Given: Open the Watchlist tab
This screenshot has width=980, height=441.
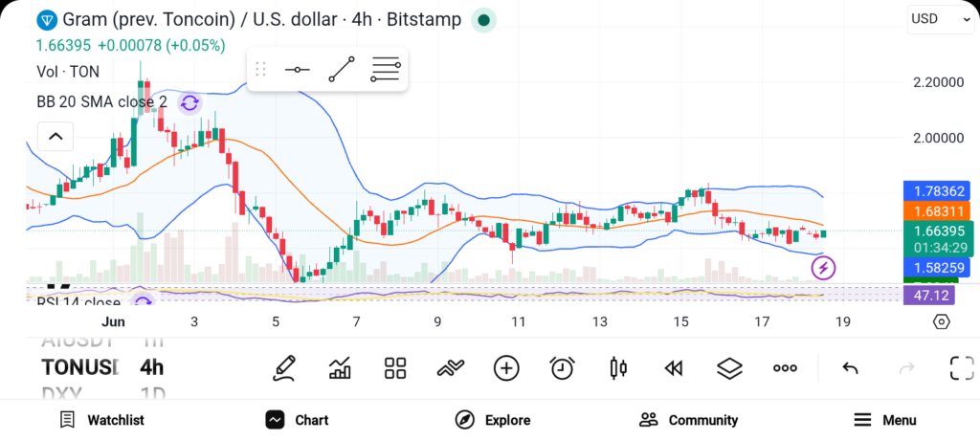Looking at the screenshot, I should pos(101,420).
